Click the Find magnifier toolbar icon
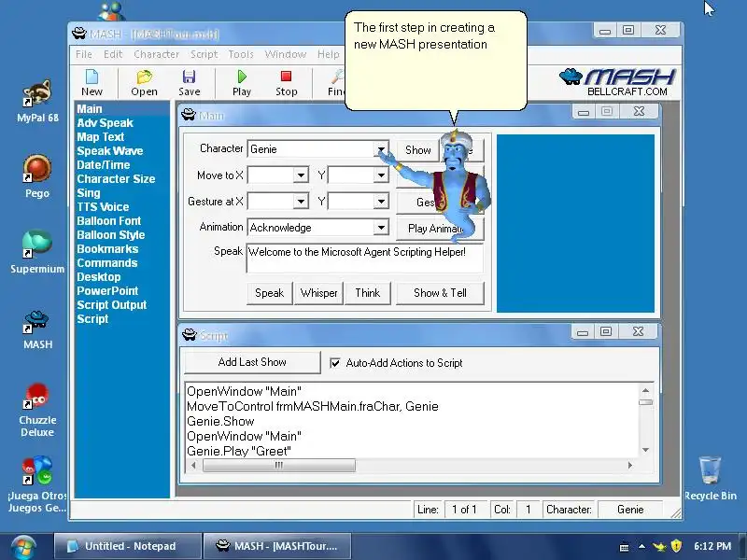The height and width of the screenshot is (560, 747). point(336,82)
